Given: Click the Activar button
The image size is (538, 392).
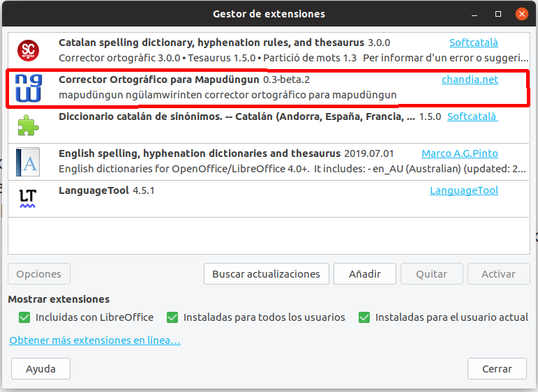Looking at the screenshot, I should [498, 274].
